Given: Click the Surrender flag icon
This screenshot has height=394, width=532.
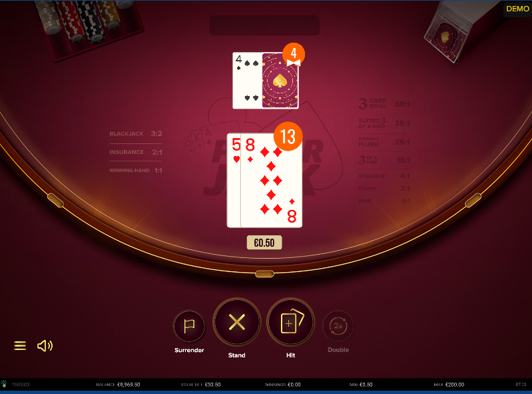Looking at the screenshot, I should (189, 326).
